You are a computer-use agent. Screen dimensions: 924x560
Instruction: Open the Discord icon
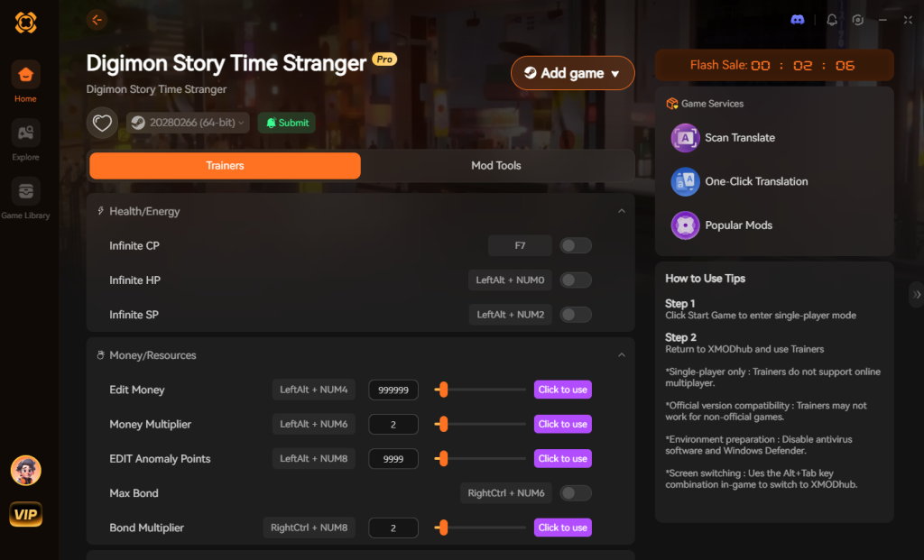(798, 20)
